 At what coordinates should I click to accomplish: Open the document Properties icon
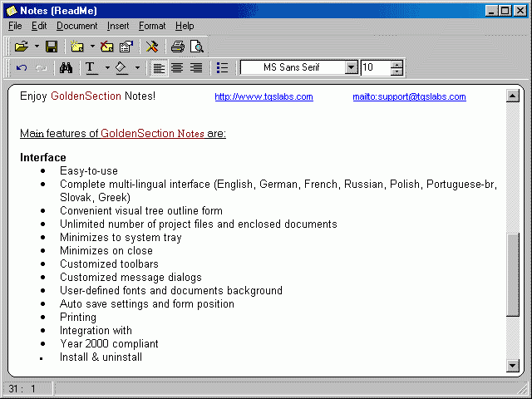pyautogui.click(x=126, y=47)
